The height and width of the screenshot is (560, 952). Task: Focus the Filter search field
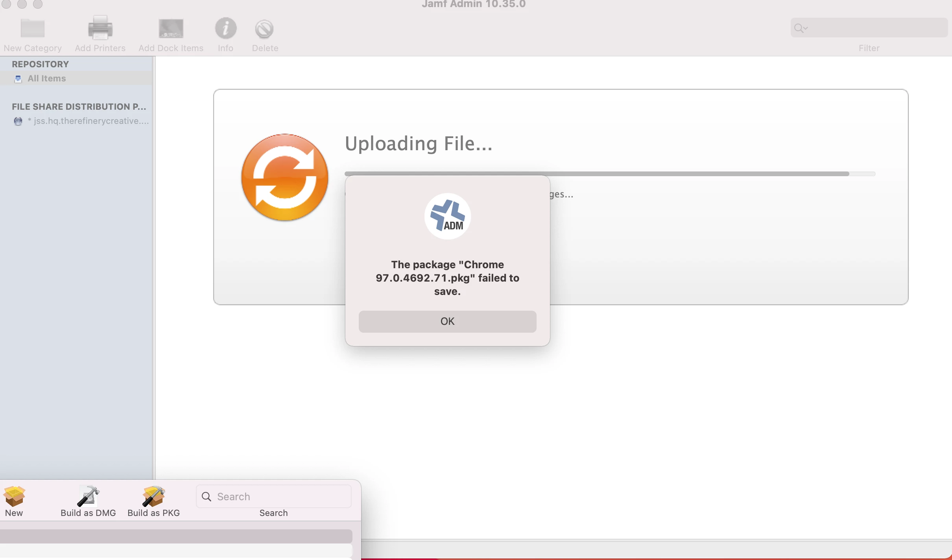click(x=869, y=28)
